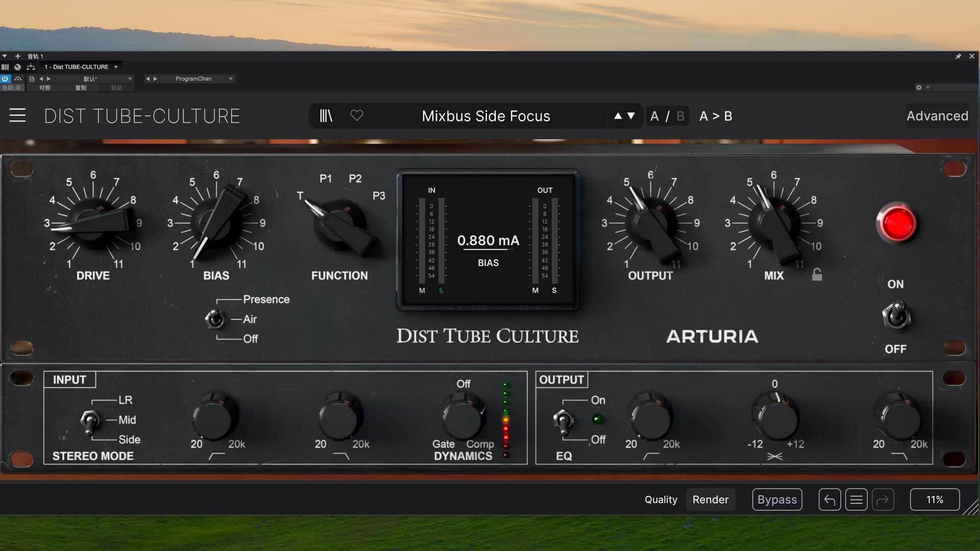
Task: Select the previous preset with up arrow
Action: pyautogui.click(x=618, y=116)
